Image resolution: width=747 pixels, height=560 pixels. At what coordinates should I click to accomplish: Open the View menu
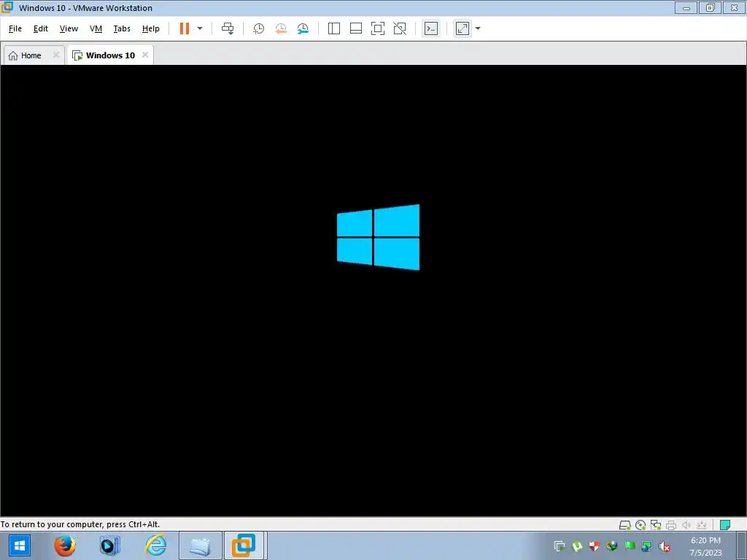point(69,28)
